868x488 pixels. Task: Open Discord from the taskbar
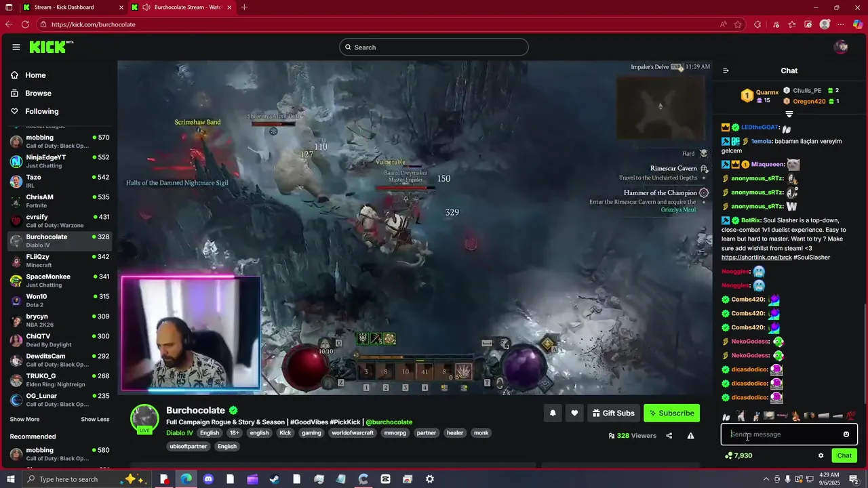click(x=208, y=479)
